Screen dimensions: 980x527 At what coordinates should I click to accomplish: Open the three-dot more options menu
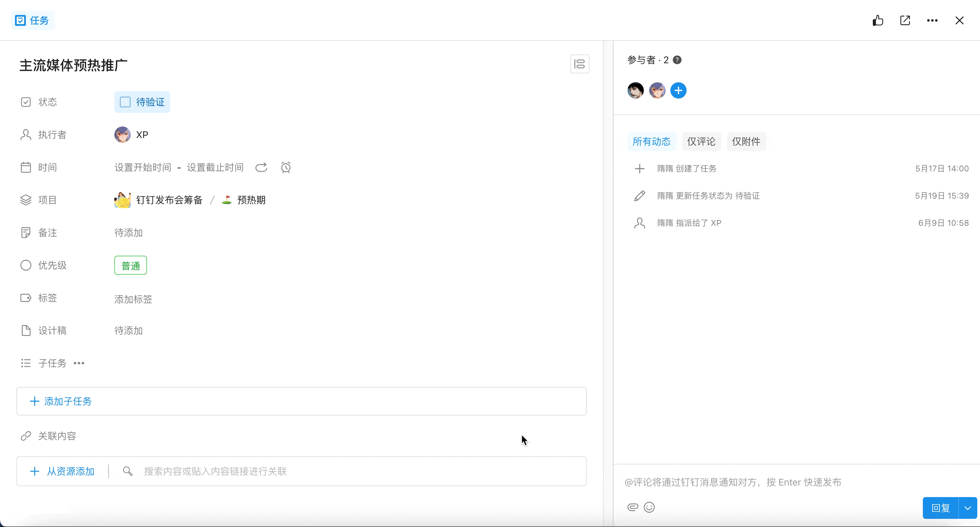932,20
